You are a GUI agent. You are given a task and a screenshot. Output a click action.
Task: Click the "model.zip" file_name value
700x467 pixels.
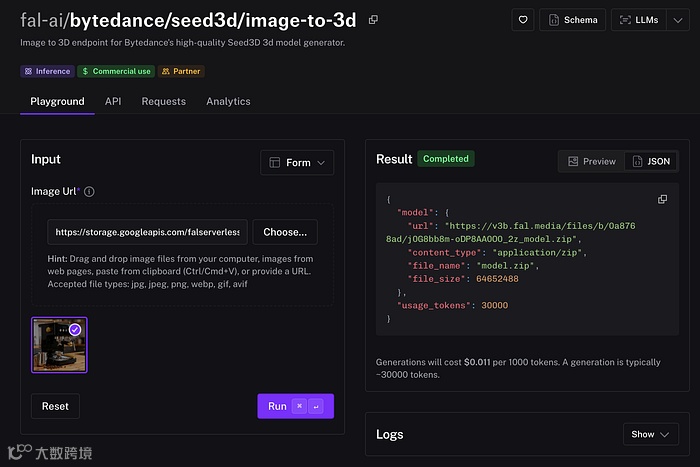[x=505, y=266]
